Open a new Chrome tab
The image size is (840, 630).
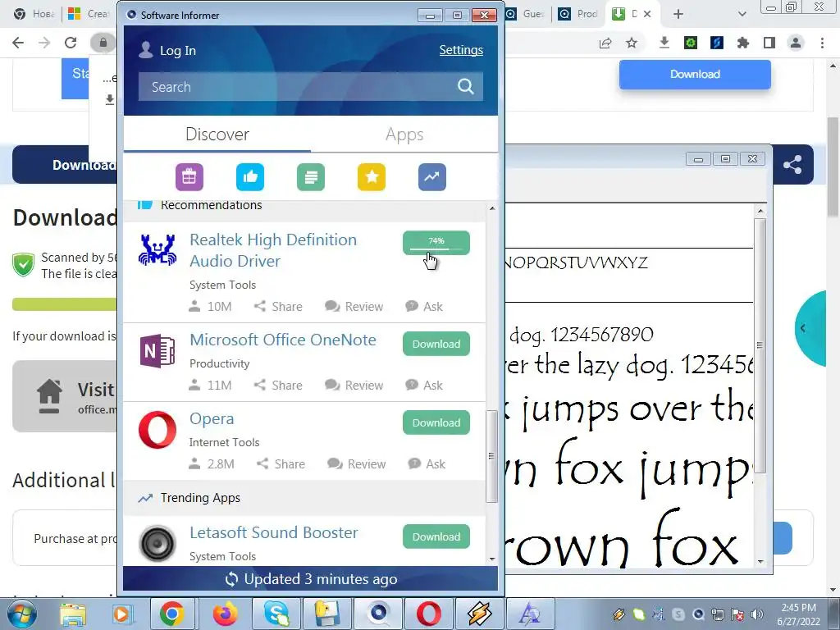678,15
